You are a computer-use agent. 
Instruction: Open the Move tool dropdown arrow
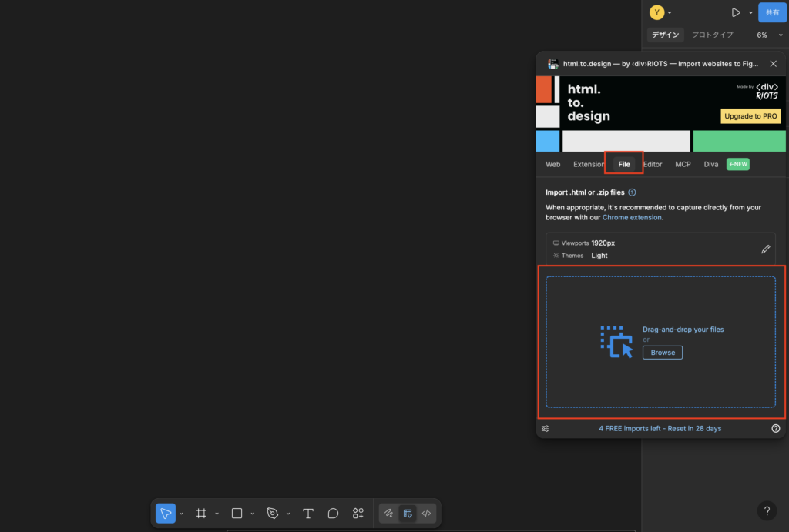(x=181, y=514)
